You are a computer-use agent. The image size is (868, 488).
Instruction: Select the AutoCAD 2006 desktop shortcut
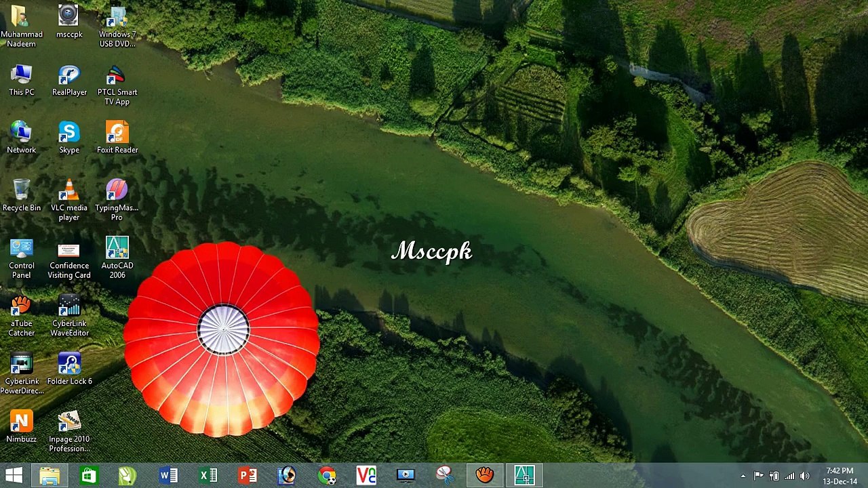pyautogui.click(x=117, y=258)
